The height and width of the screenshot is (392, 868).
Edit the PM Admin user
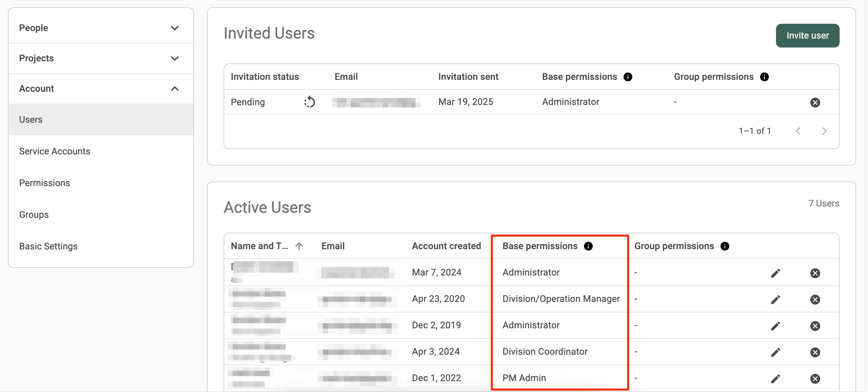(775, 378)
